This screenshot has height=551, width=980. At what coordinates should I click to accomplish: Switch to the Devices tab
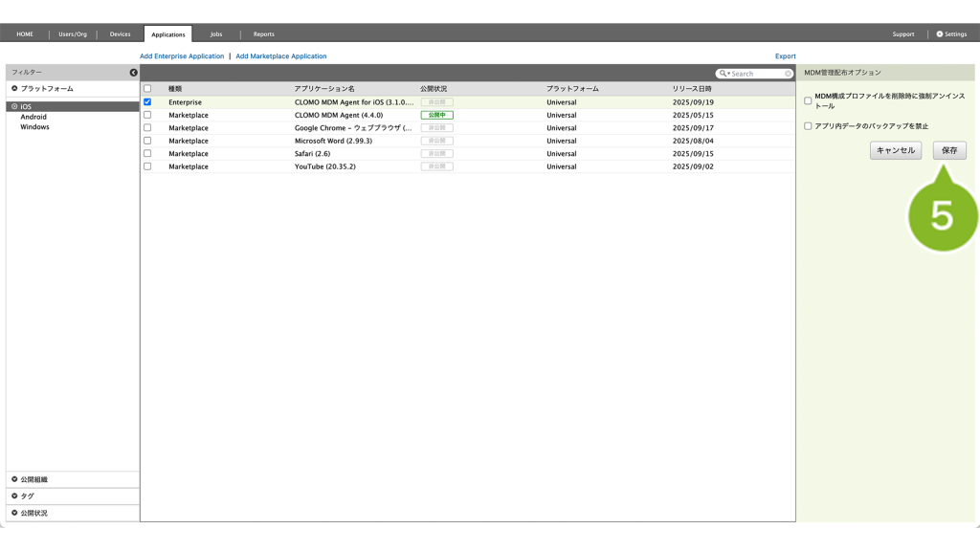120,34
